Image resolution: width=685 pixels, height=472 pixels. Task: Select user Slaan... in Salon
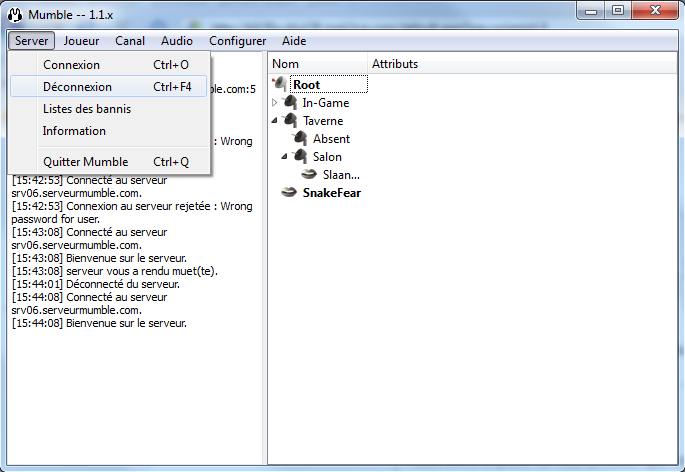coord(341,175)
